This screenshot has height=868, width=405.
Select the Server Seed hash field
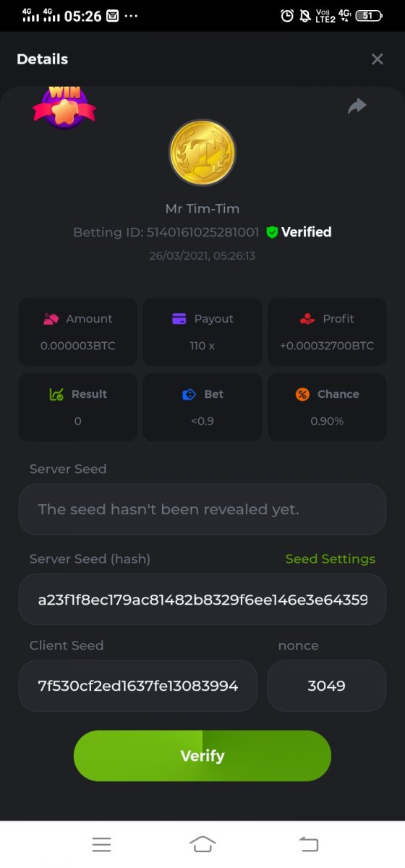coord(202,600)
